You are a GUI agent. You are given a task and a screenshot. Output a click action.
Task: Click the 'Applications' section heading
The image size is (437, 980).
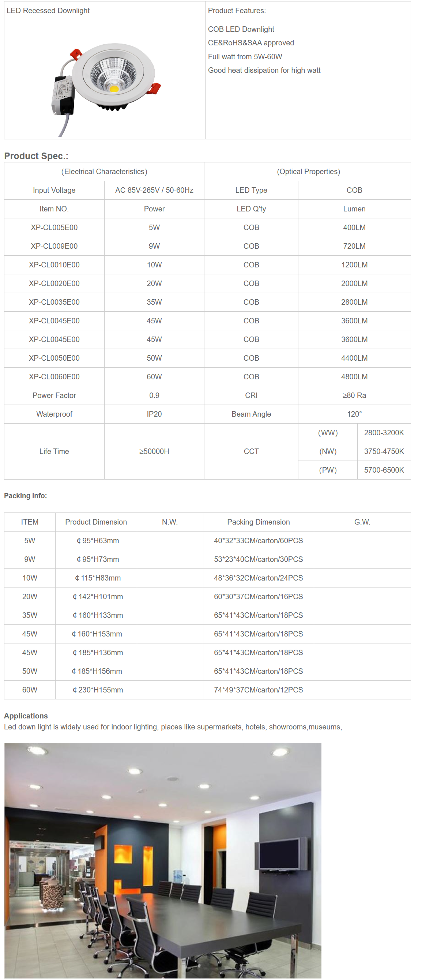pos(26,716)
